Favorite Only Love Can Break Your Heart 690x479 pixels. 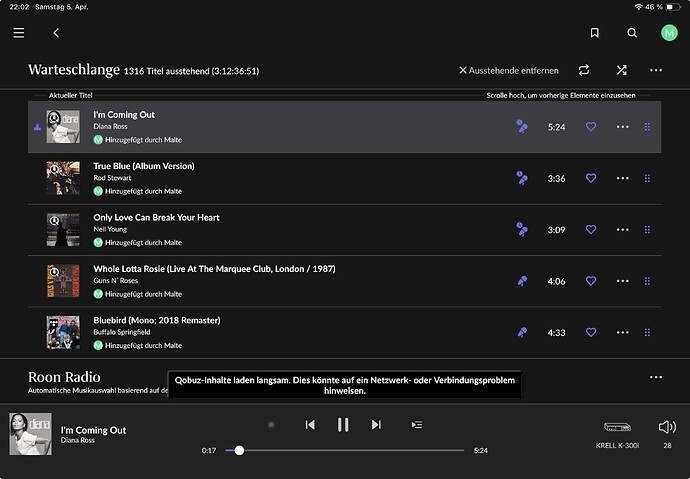[x=591, y=230]
